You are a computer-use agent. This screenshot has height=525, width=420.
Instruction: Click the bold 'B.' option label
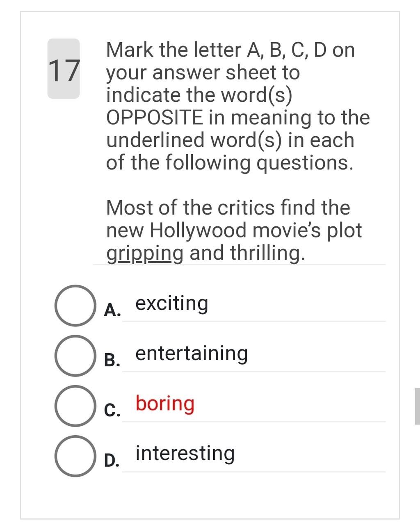coord(112,360)
